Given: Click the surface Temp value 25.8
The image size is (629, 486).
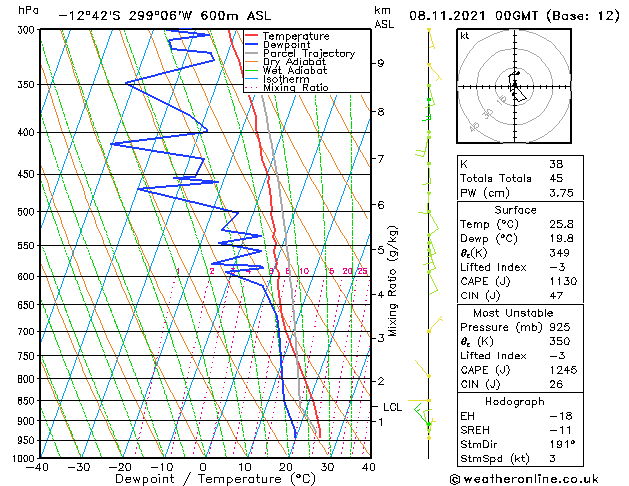Looking at the screenshot, I should point(561,224).
